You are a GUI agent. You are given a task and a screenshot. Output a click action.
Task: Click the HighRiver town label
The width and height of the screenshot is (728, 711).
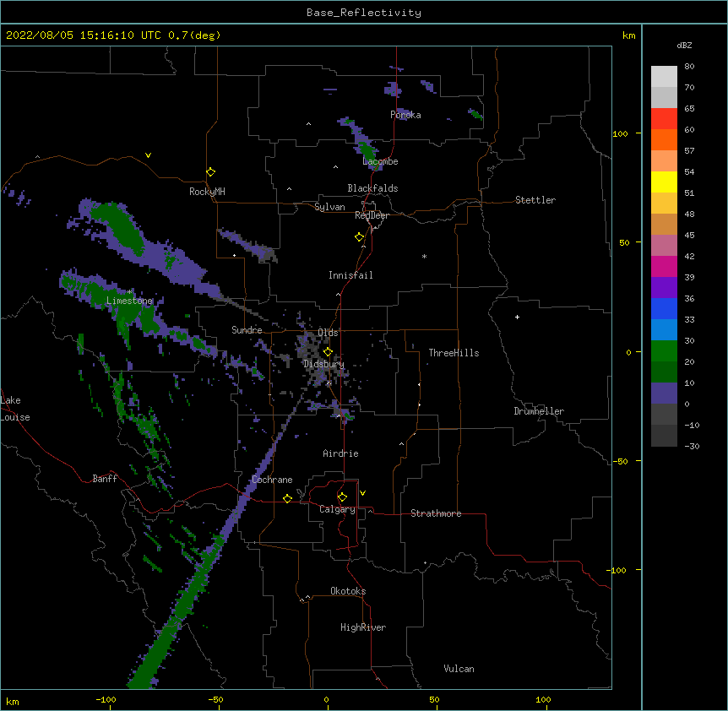point(363,627)
